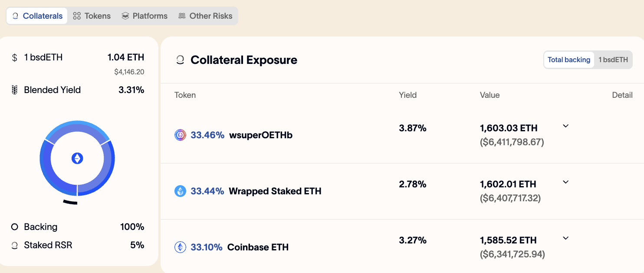Image resolution: width=644 pixels, height=273 pixels.
Task: Switch view to 1 bsdETH
Action: click(x=613, y=60)
